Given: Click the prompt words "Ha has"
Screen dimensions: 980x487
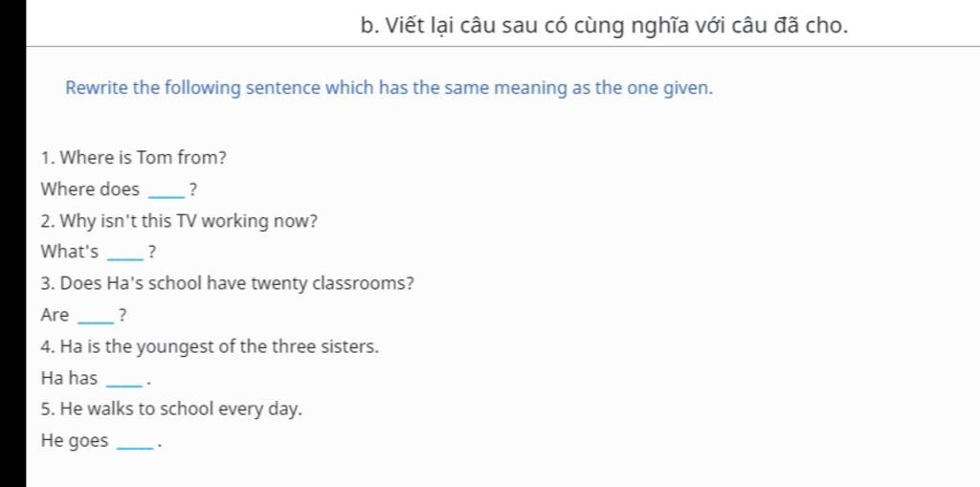Looking at the screenshot, I should (x=70, y=379).
